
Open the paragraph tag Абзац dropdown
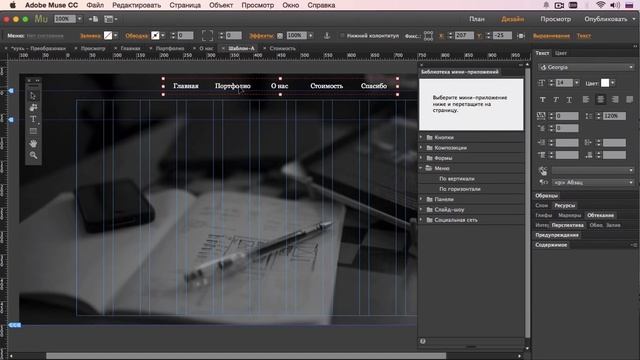click(593, 182)
